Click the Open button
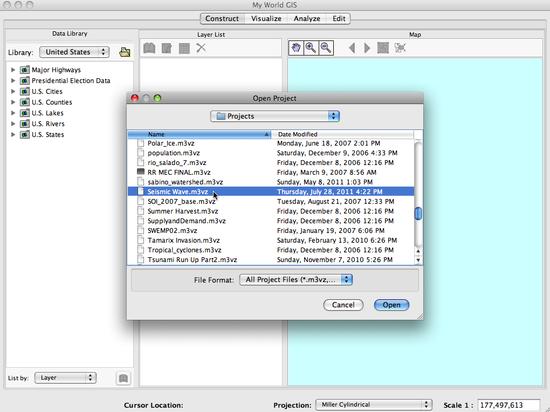The image size is (550, 412). coord(391,305)
